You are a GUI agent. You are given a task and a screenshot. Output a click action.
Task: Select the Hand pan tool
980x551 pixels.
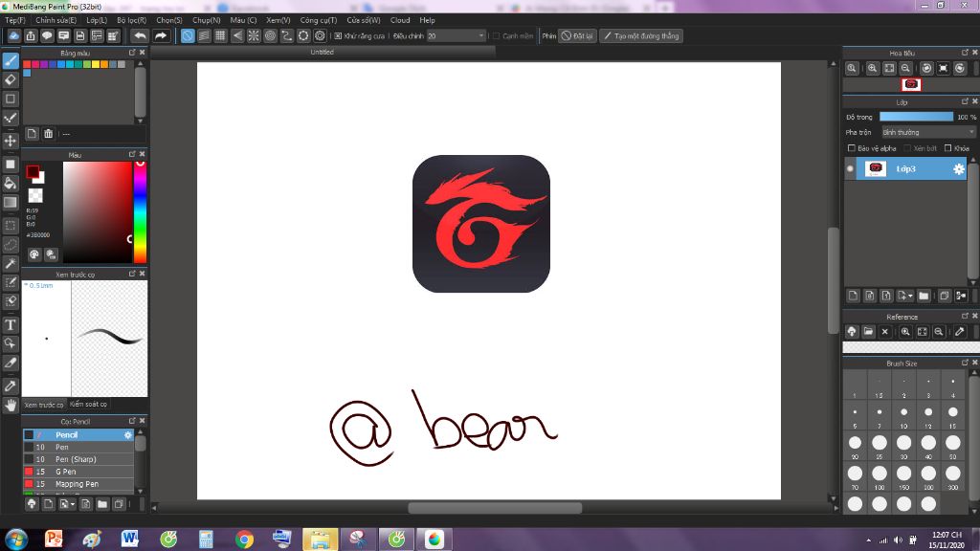[x=11, y=406]
